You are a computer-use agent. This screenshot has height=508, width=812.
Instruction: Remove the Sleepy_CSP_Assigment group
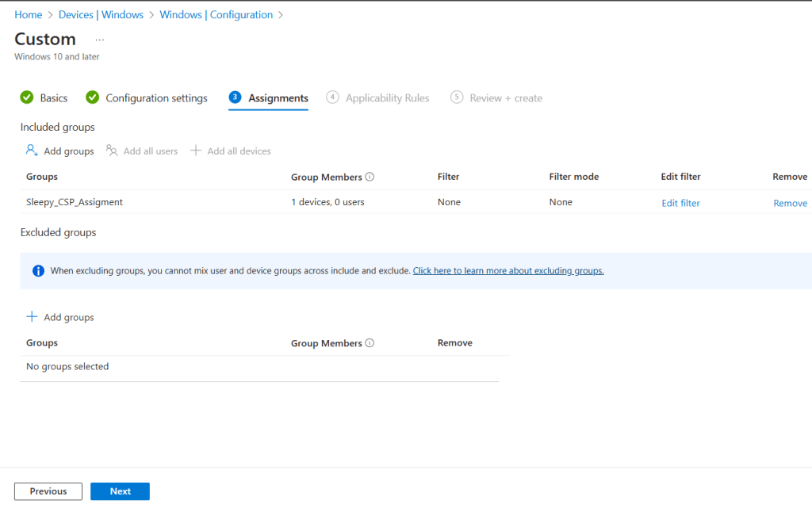[790, 203]
